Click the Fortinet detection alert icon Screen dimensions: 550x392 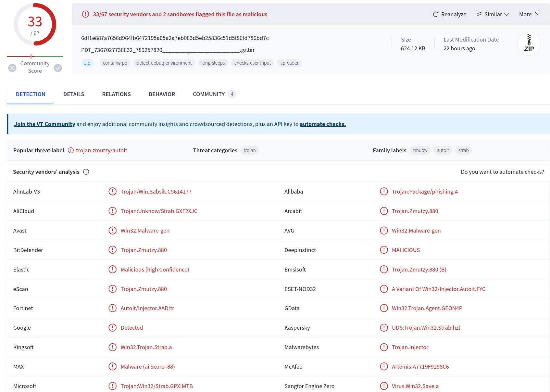pyautogui.click(x=112, y=308)
